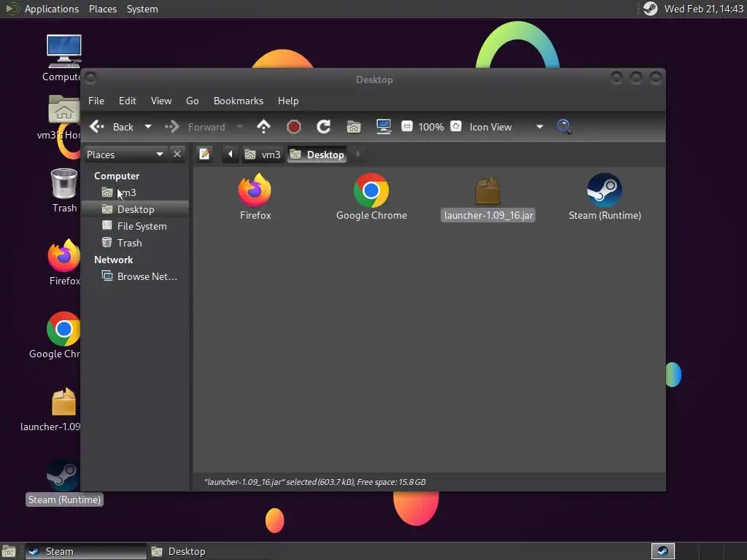
Task: Click the Firefox desktop shortcut
Action: 64,262
